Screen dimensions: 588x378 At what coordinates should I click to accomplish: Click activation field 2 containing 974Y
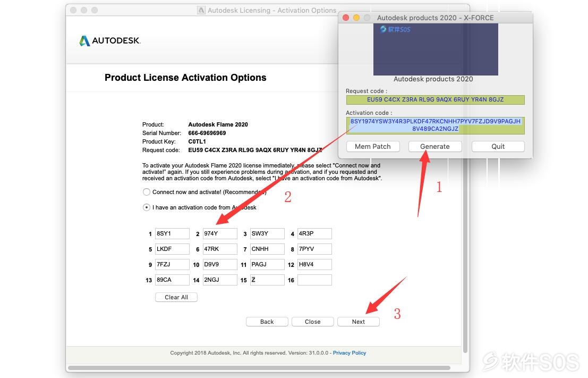tap(220, 233)
